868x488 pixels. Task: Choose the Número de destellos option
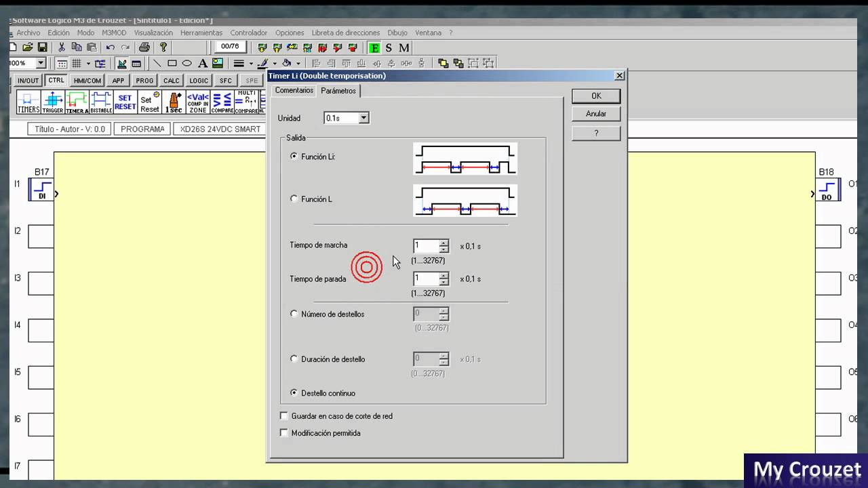tap(294, 314)
